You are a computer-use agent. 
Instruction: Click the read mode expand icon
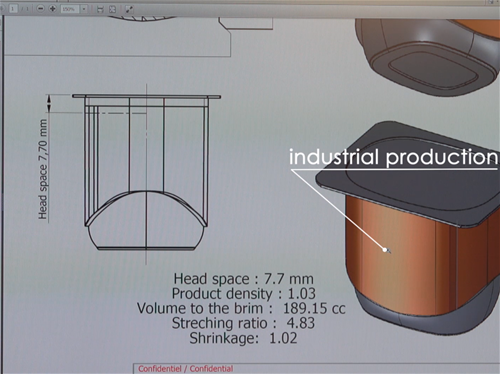pos(129,9)
